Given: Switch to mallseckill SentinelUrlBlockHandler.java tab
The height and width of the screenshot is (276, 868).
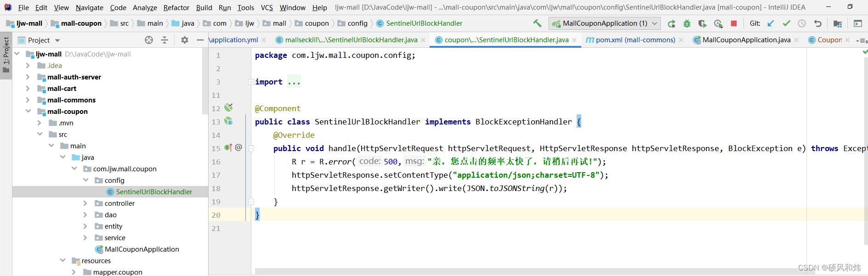Looking at the screenshot, I should click(352, 40).
